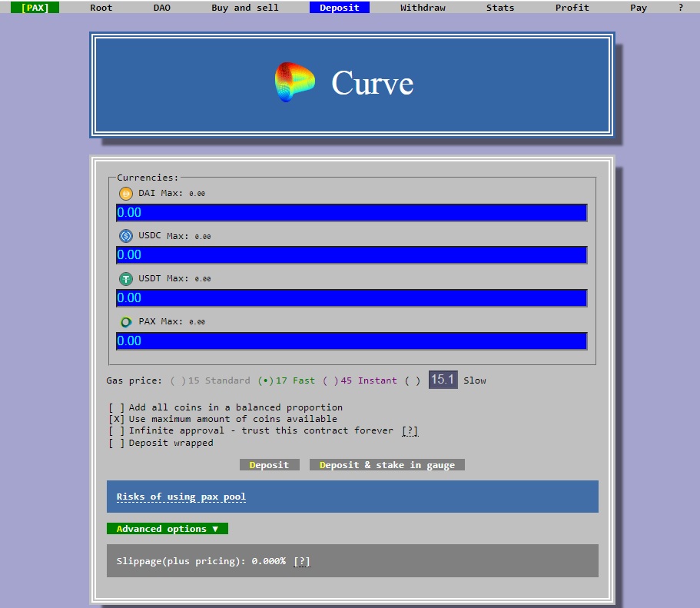Focus the PAX amount field
The height and width of the screenshot is (608, 700).
click(x=351, y=341)
